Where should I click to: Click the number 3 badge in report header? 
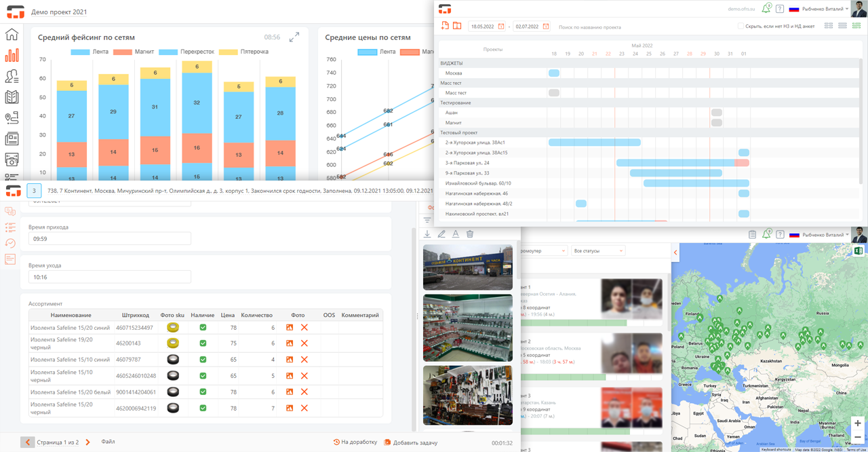tap(34, 191)
